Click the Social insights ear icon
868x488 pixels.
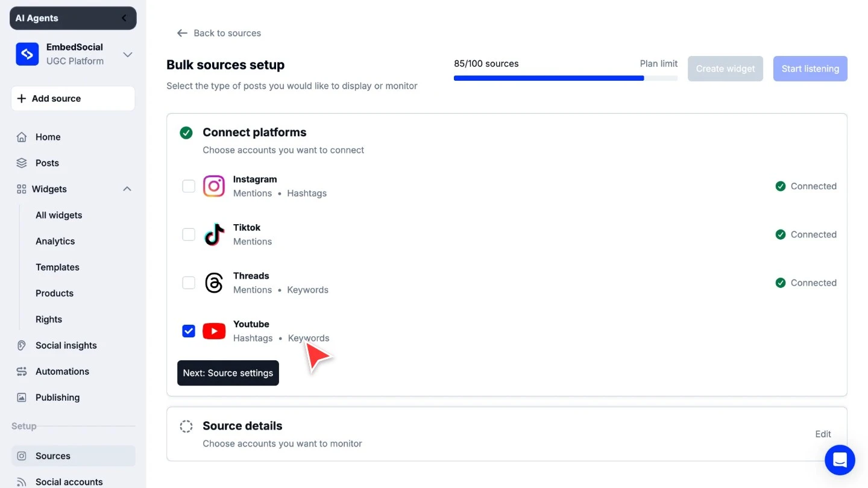point(22,345)
